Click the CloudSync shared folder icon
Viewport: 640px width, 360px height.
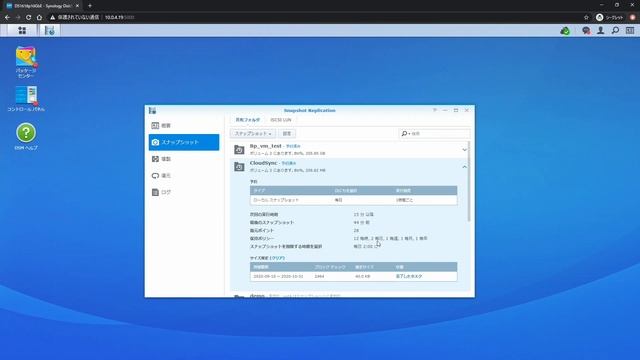(x=239, y=167)
